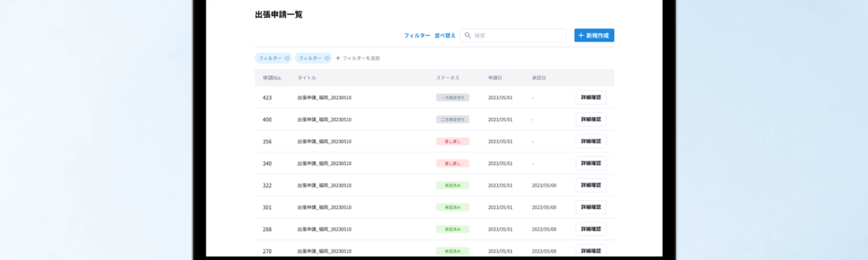Viewport: 868px width, 260px height.
Task: Click the 承認日 column header
Action: click(x=538, y=77)
